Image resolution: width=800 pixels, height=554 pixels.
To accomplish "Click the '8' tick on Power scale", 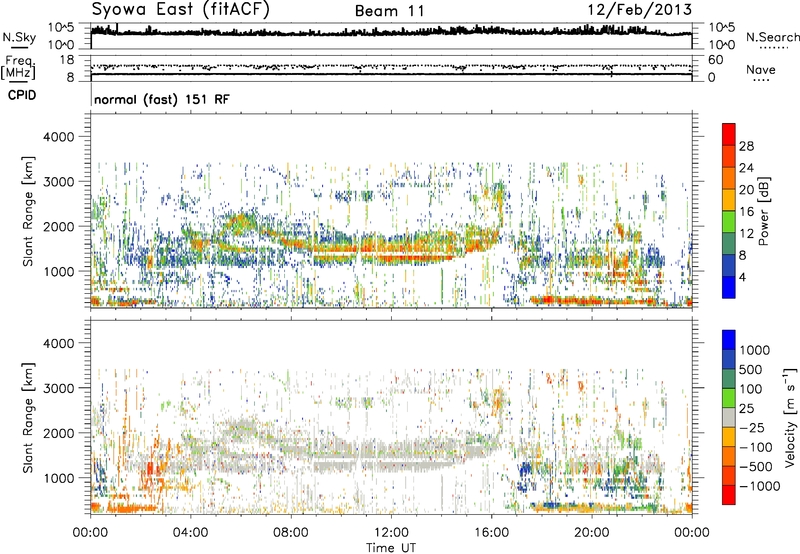I will (x=743, y=256).
